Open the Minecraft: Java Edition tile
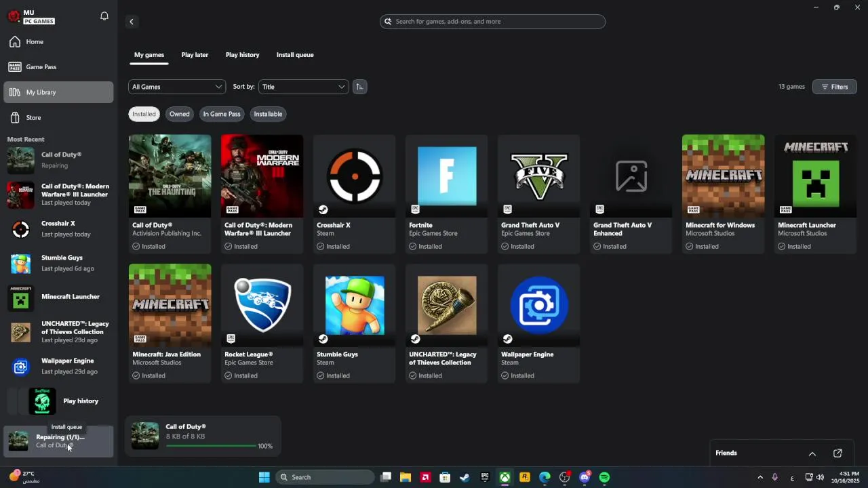 pyautogui.click(x=170, y=323)
